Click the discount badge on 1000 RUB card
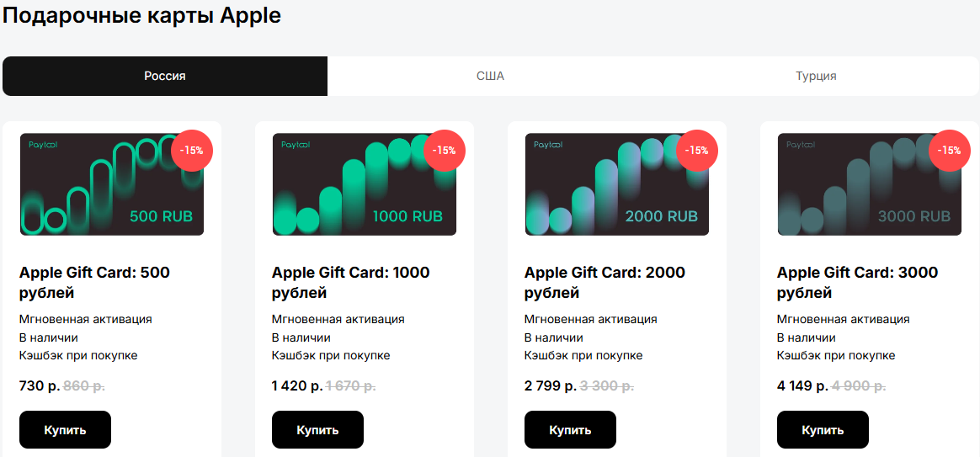Screen dimensions: 980x457 445,151
